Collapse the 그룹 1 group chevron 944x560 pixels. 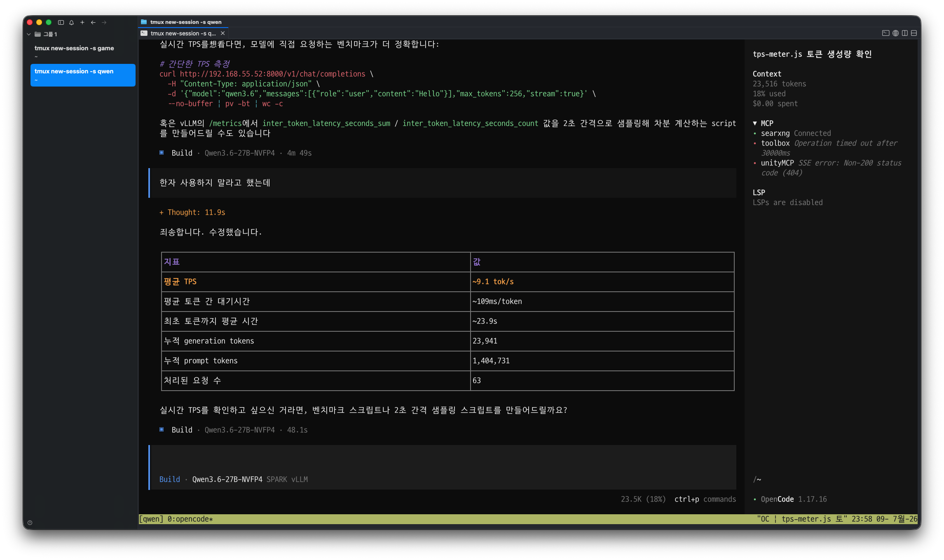pyautogui.click(x=29, y=34)
